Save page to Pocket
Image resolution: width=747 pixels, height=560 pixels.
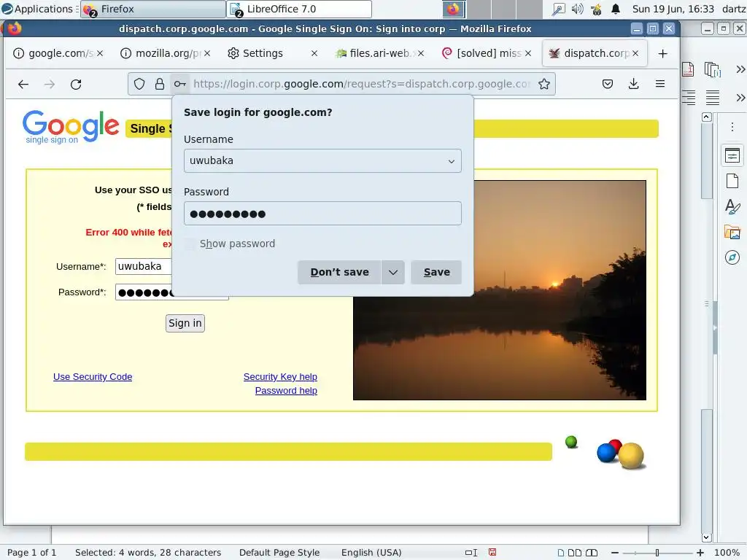point(608,85)
